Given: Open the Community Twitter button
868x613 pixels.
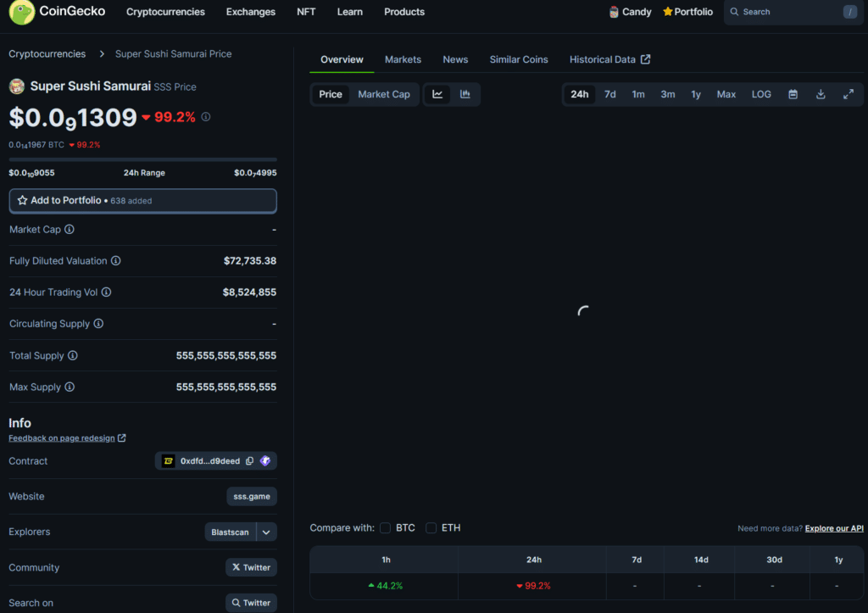Looking at the screenshot, I should pos(251,567).
